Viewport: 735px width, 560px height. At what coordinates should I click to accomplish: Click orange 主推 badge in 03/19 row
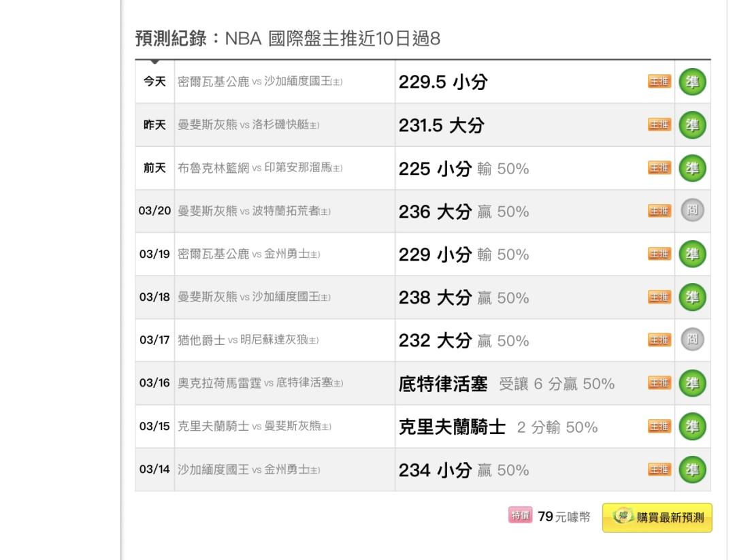coord(659,254)
